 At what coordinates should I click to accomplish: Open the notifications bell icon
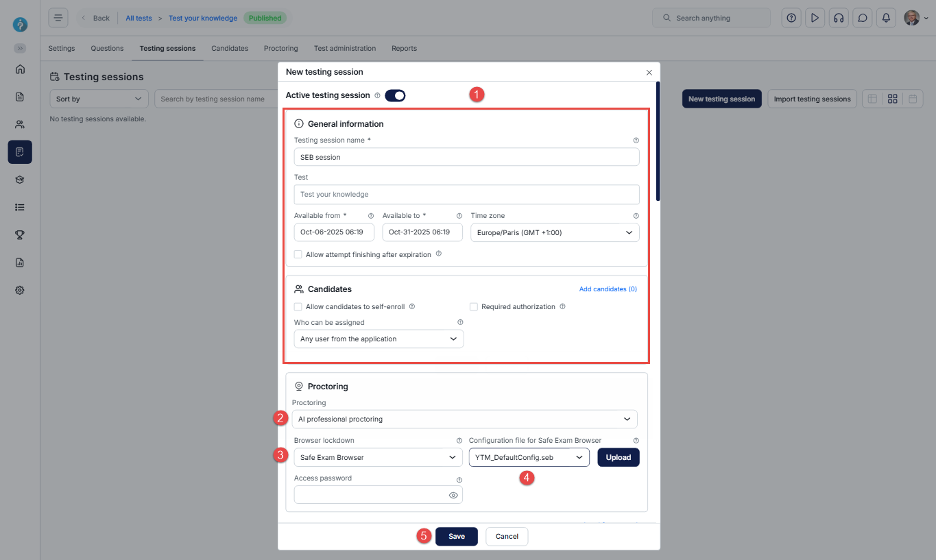click(886, 18)
